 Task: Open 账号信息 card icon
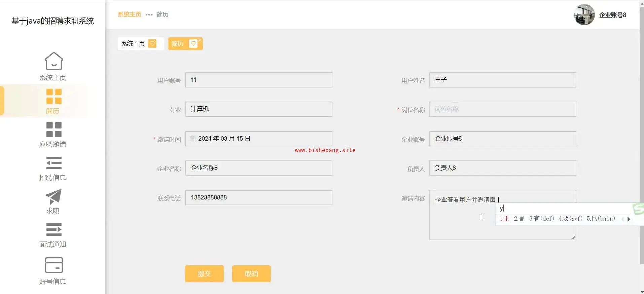pyautogui.click(x=53, y=265)
